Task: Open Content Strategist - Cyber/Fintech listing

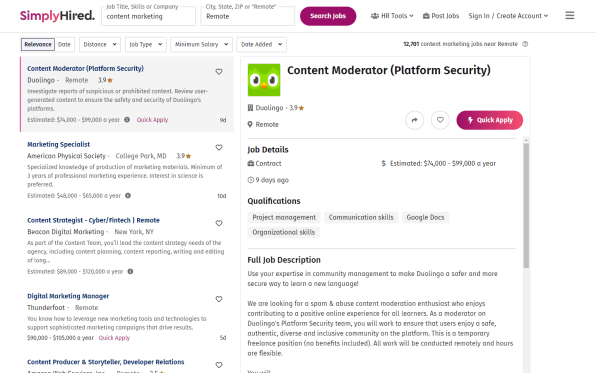Action: click(x=94, y=220)
